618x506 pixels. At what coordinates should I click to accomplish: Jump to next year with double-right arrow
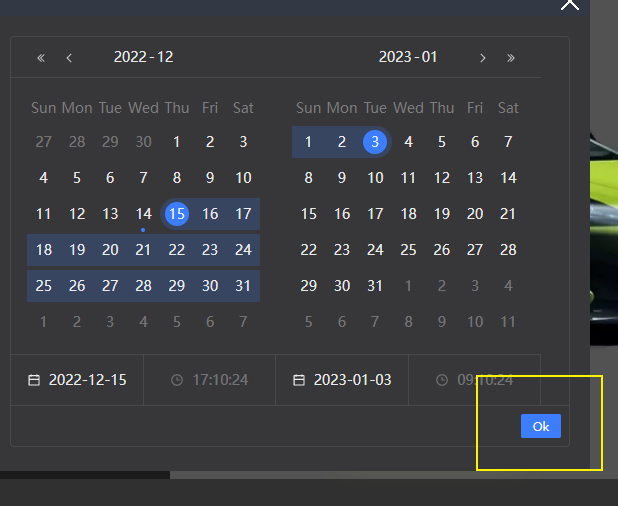[x=511, y=58]
